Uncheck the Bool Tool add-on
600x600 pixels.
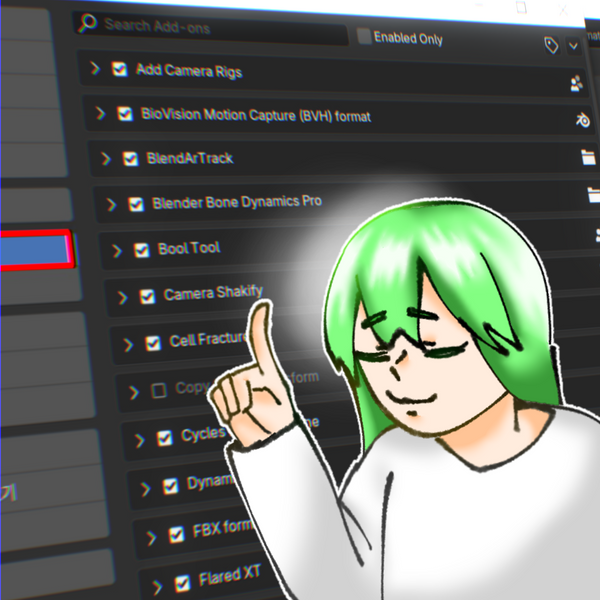tap(141, 249)
